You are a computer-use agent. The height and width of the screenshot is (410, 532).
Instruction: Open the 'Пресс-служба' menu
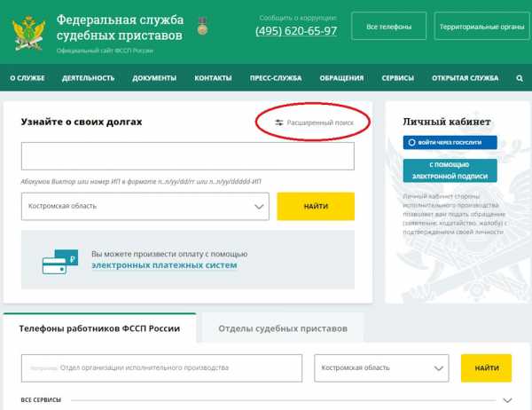point(276,78)
